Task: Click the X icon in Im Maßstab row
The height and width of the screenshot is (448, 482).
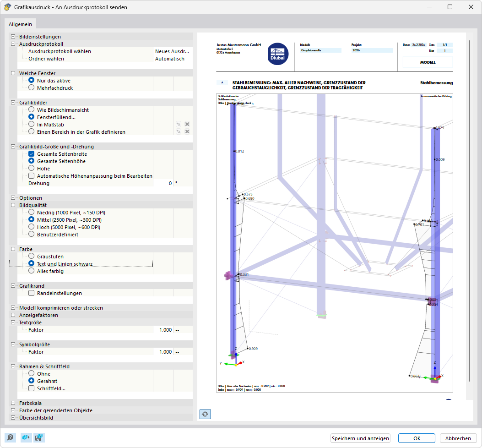Action: (187, 124)
